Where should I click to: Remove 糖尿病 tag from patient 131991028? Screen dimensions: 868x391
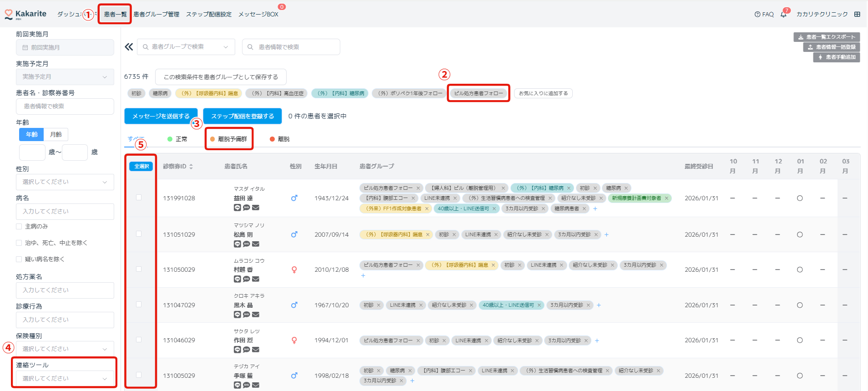click(626, 188)
